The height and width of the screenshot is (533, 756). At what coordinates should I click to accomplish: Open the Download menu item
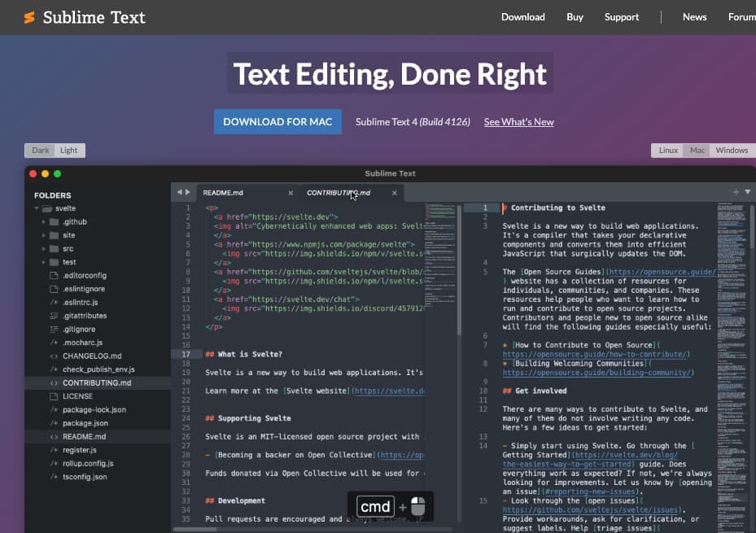pyautogui.click(x=522, y=17)
